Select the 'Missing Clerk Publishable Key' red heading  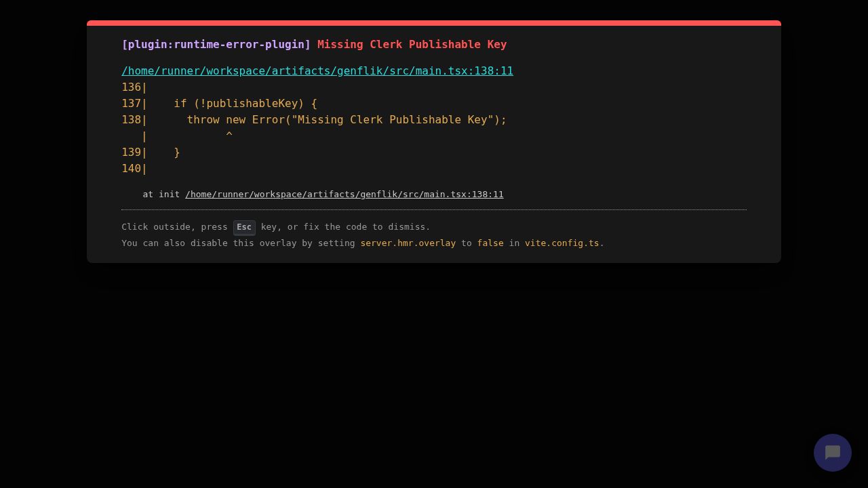(x=412, y=45)
